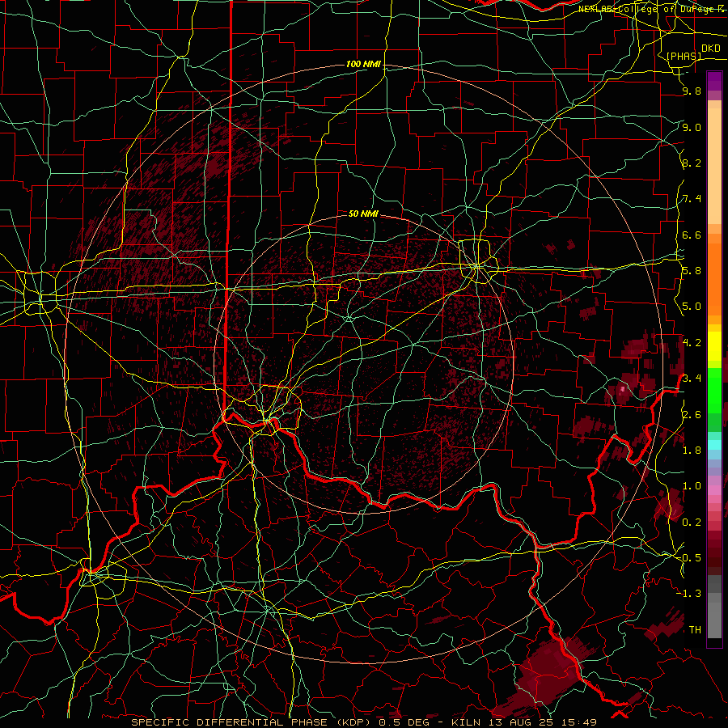Screen dimensions: 728x728
Task: Click the 1.0 scale value
Action: [x=692, y=486]
